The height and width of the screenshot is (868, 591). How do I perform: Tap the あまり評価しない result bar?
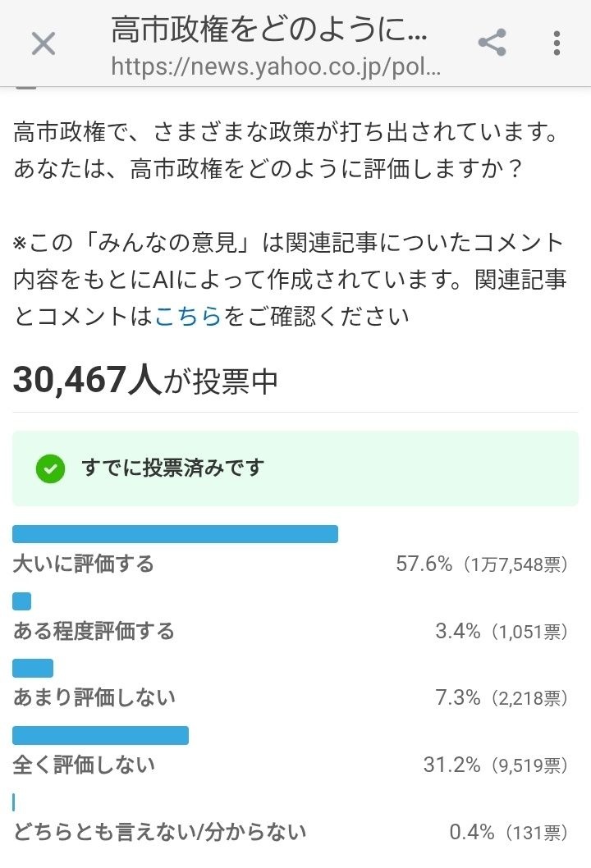coord(33,668)
